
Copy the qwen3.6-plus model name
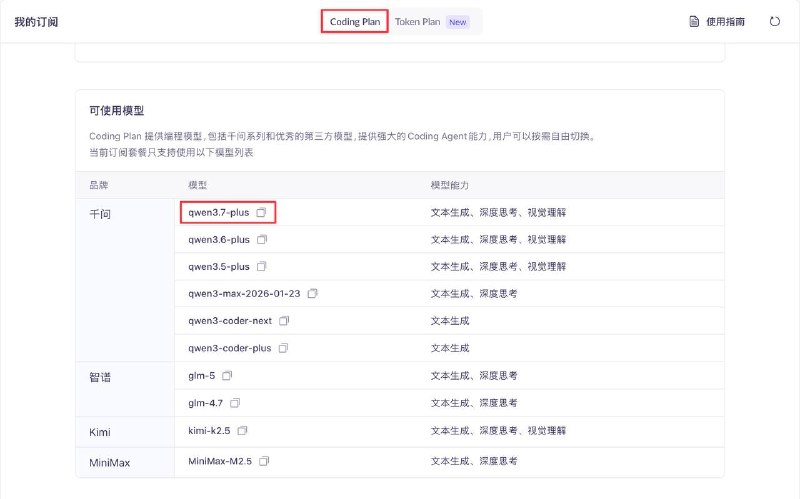pyautogui.click(x=262, y=239)
